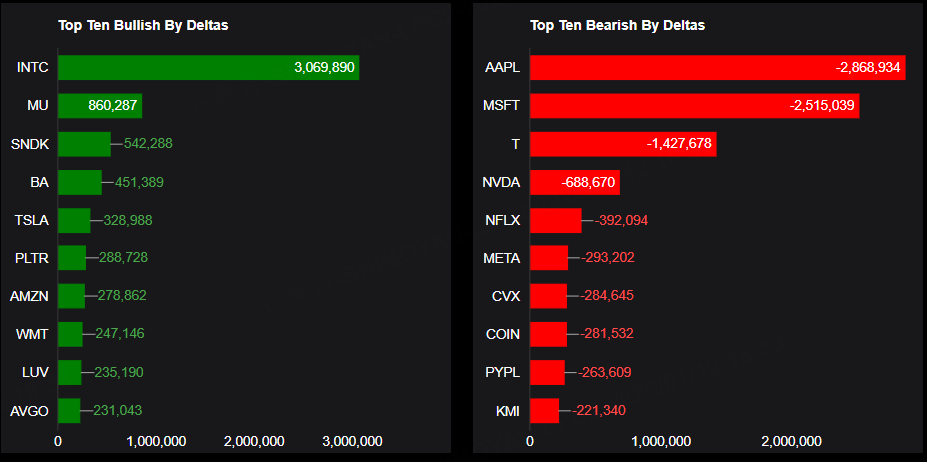The width and height of the screenshot is (927, 462).
Task: Click the COIN red bar
Action: click(548, 334)
